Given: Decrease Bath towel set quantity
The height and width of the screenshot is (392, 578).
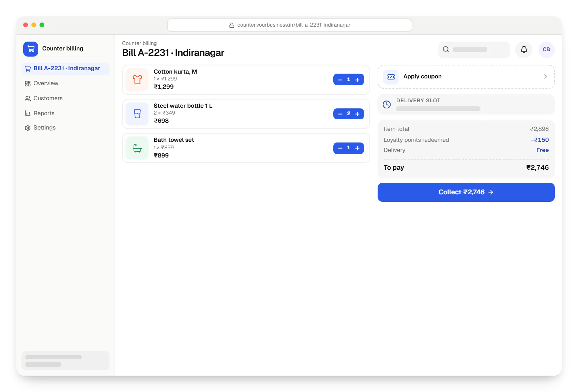Looking at the screenshot, I should 340,148.
